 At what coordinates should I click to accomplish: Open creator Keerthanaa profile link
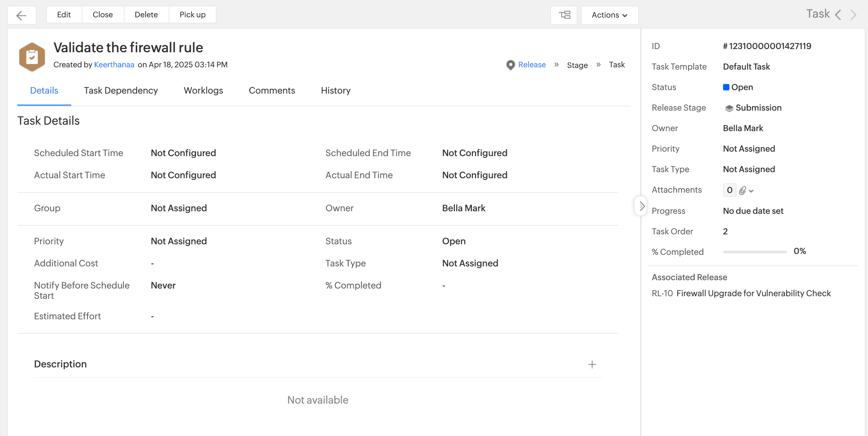[x=114, y=65]
